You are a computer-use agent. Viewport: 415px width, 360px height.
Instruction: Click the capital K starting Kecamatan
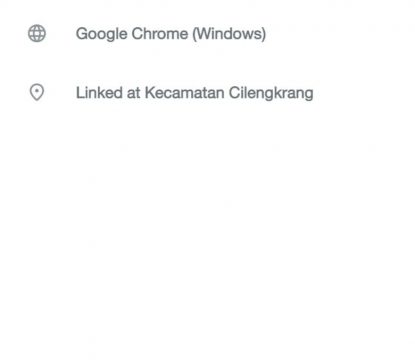tap(150, 92)
